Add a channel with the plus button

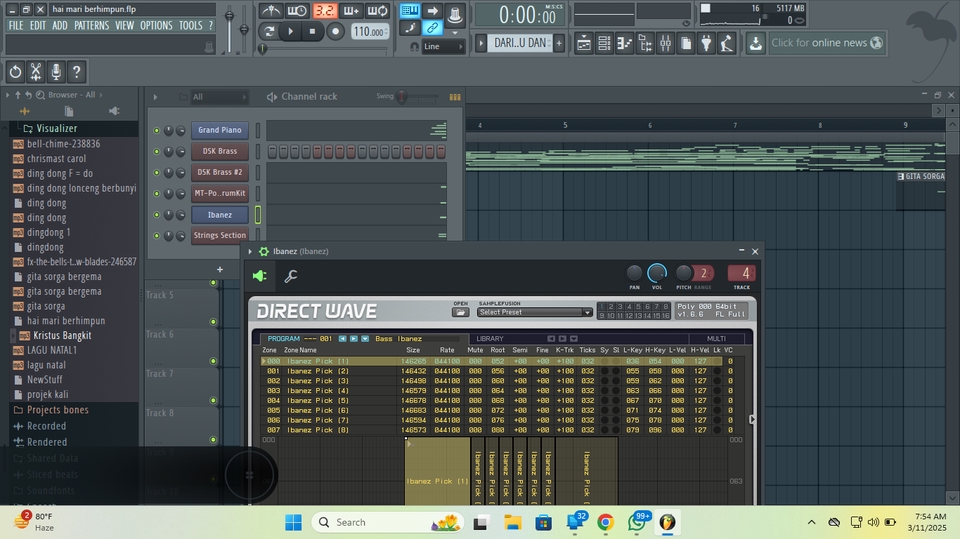point(220,270)
